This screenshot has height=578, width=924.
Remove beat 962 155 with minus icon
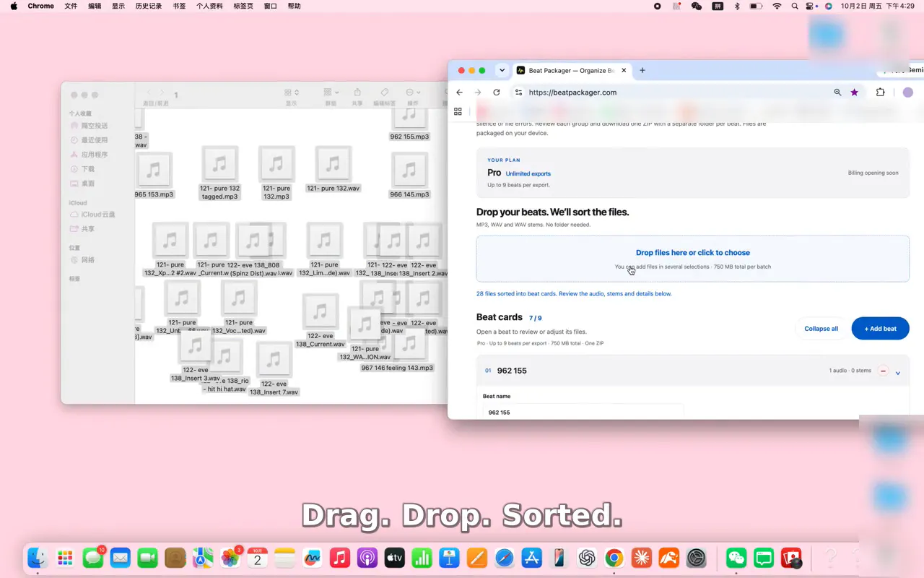pos(882,371)
